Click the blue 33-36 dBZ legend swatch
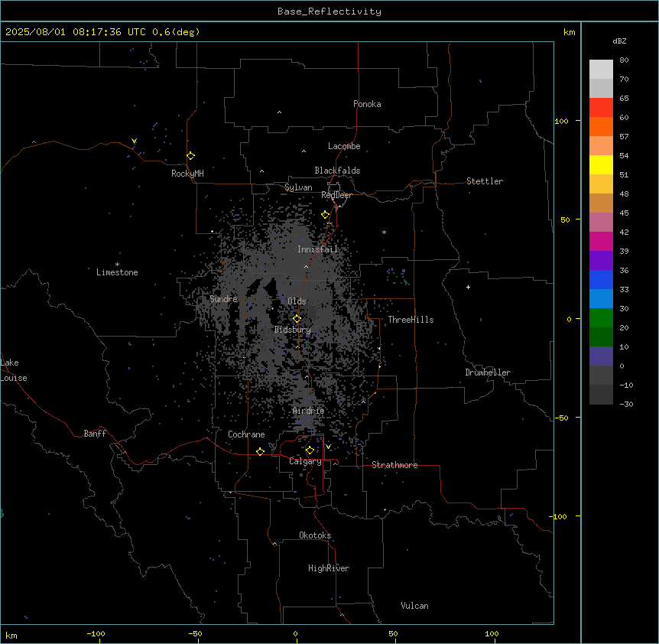Screen dimensions: 659x644 coord(601,279)
